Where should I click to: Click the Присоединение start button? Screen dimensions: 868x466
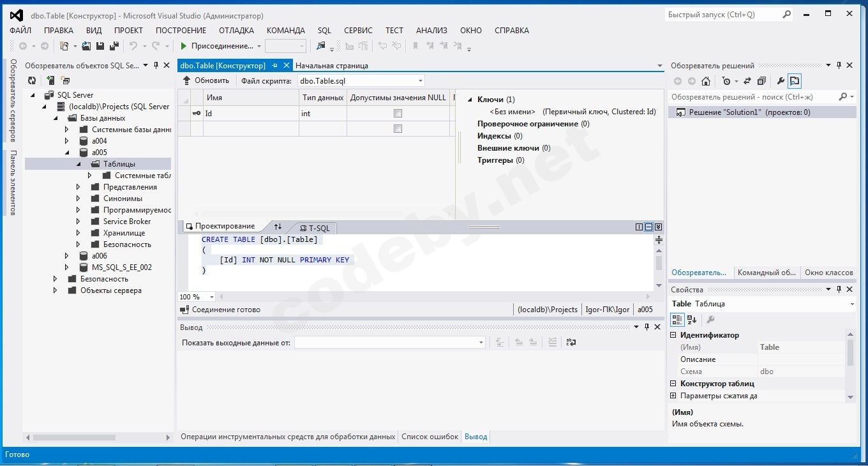coord(183,46)
